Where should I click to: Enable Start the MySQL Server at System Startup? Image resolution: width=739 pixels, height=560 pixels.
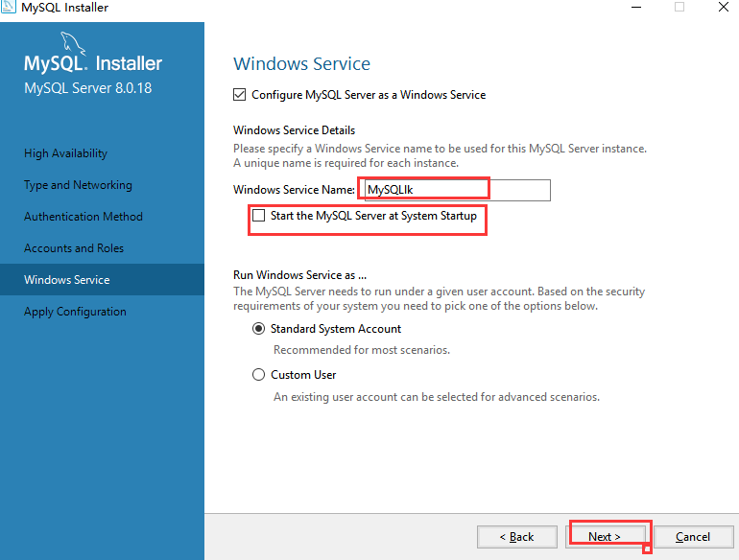tap(259, 216)
